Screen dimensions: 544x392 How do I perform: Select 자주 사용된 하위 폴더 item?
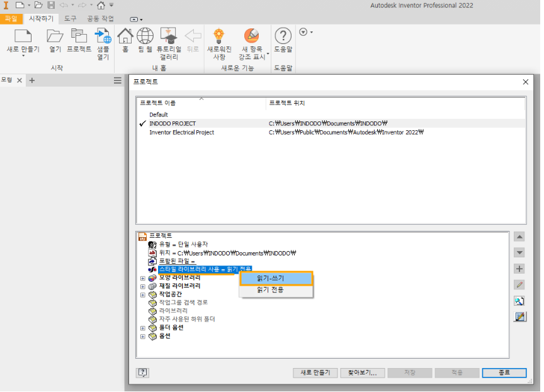point(186,319)
